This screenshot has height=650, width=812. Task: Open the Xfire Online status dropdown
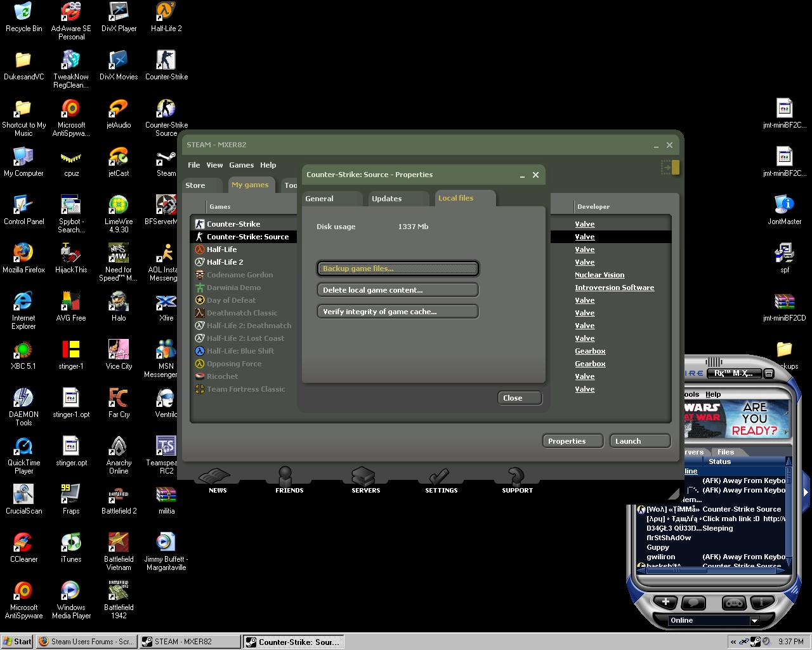[x=754, y=621]
